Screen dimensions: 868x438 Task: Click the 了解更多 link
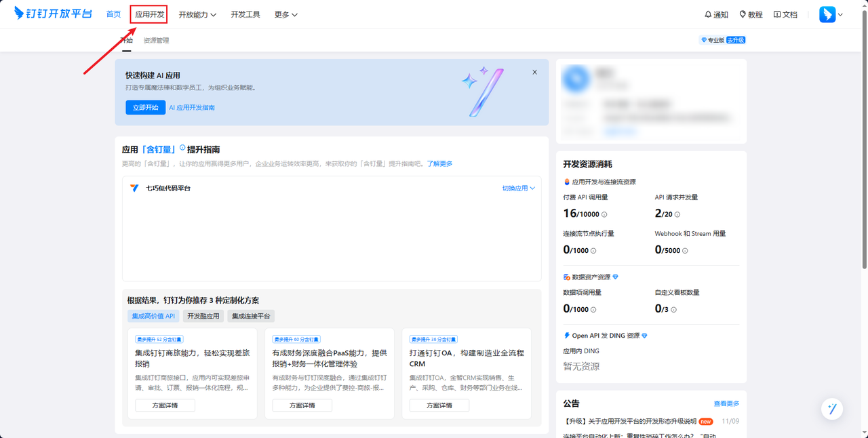click(x=439, y=163)
